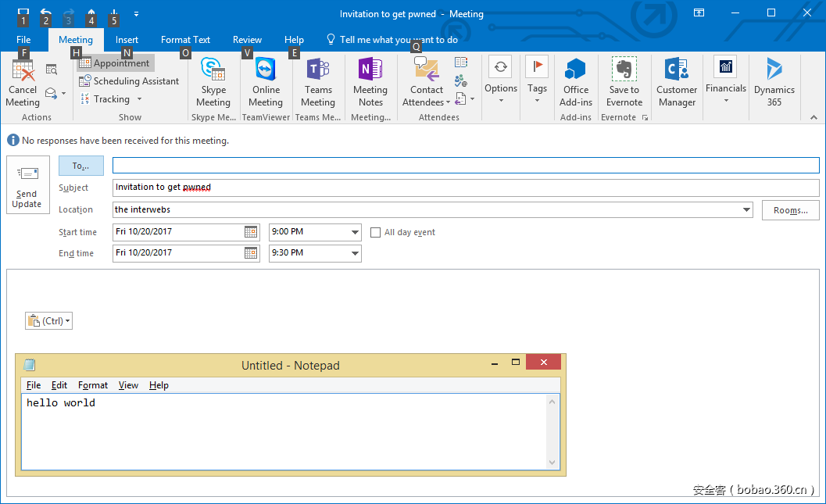The height and width of the screenshot is (504, 826).
Task: Click into the Subject text field
Action: tap(465, 188)
